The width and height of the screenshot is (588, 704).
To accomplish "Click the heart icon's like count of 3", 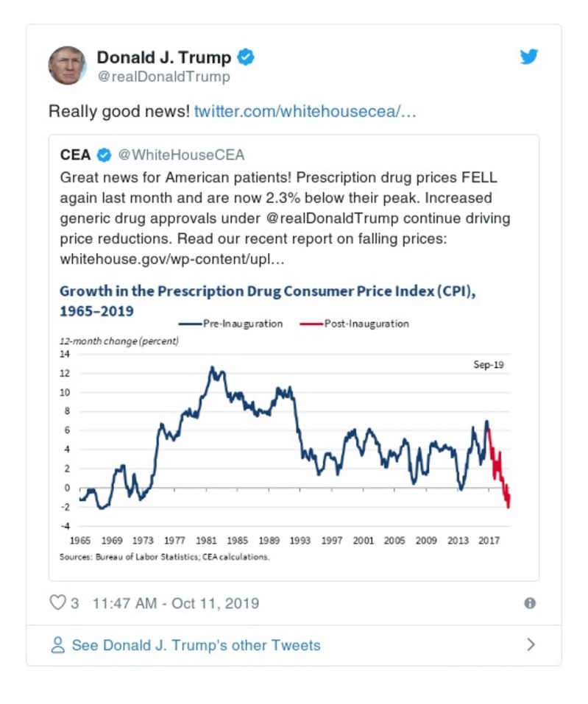I will pos(74,602).
